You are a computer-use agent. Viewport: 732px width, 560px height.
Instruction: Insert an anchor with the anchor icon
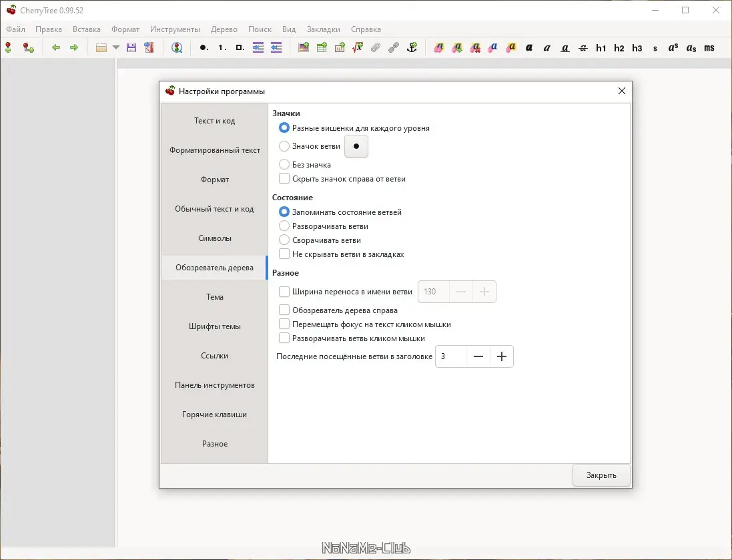(x=412, y=47)
